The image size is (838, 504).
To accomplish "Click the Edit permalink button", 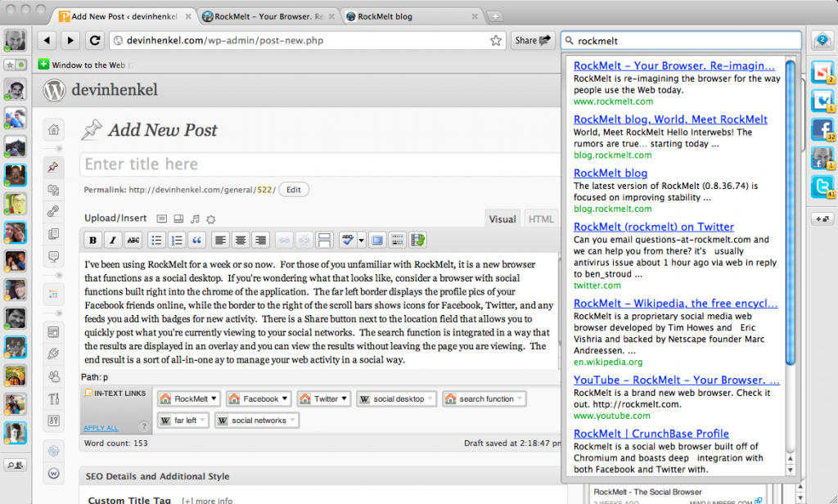I will [x=294, y=190].
